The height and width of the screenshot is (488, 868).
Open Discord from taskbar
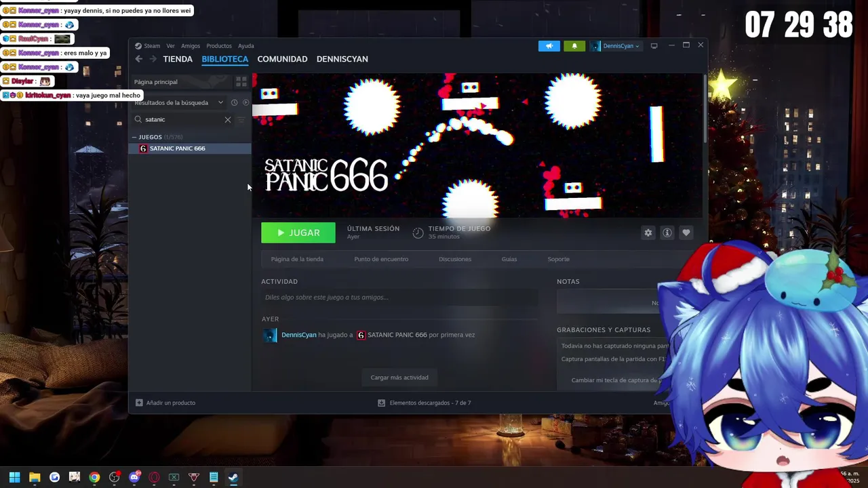point(134,477)
